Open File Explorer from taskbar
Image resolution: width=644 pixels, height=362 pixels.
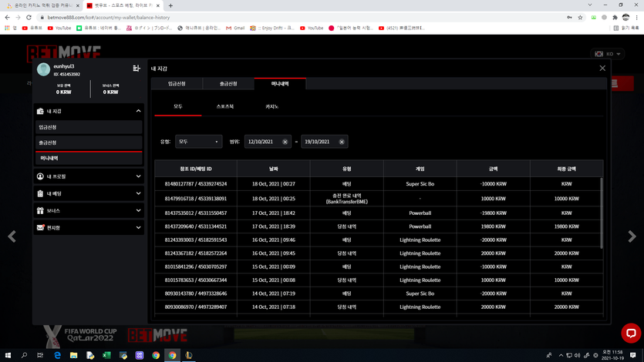click(73, 355)
